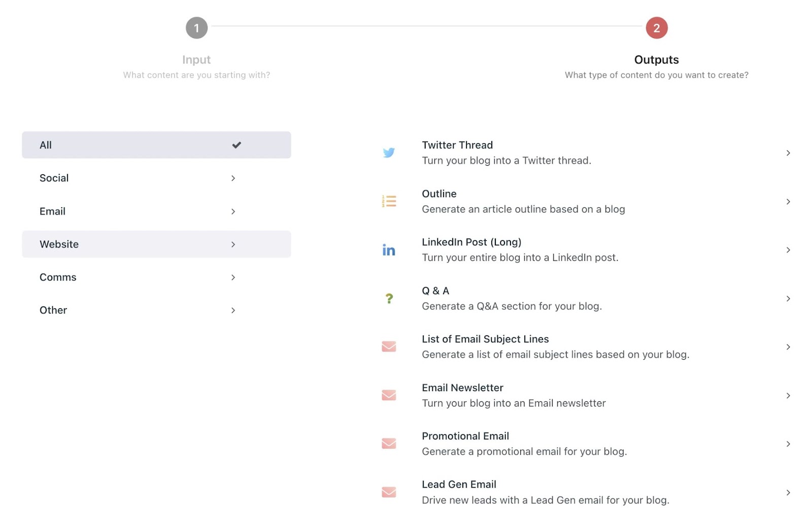Open the Twitter Thread output option

[x=457, y=145]
